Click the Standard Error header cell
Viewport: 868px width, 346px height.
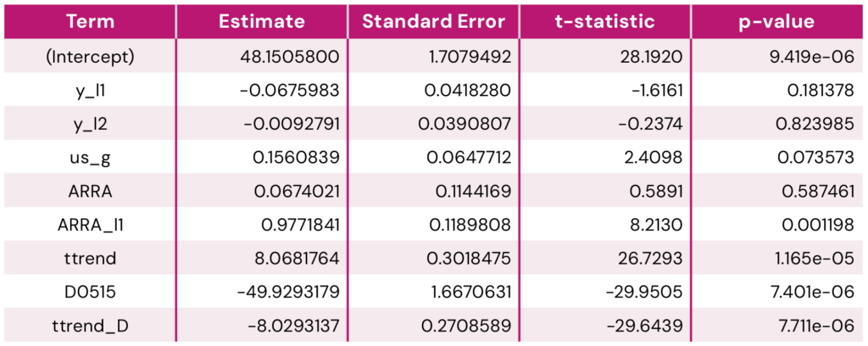coord(433,21)
